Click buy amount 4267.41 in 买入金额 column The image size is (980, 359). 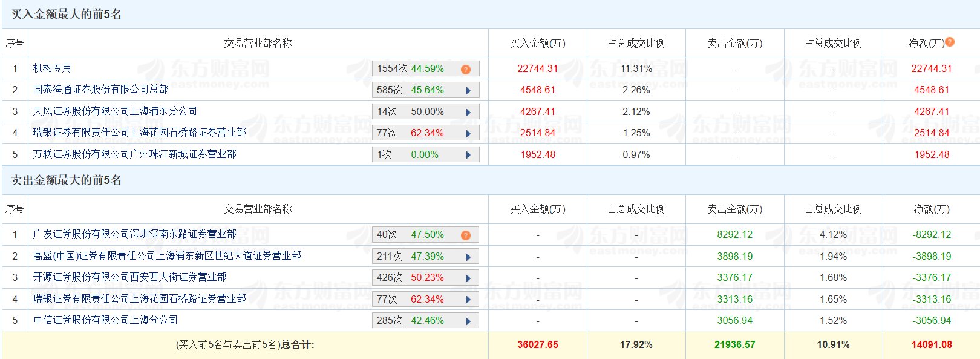538,111
